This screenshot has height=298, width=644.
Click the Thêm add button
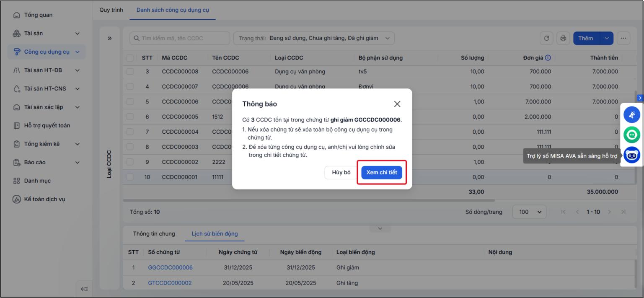click(x=587, y=38)
